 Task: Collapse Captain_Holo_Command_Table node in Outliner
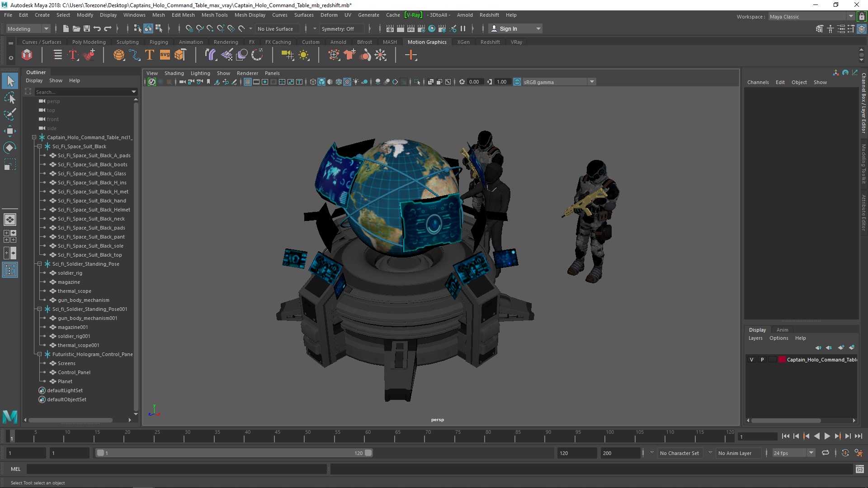(34, 137)
